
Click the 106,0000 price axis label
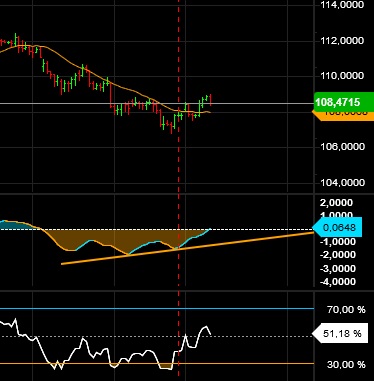click(342, 146)
